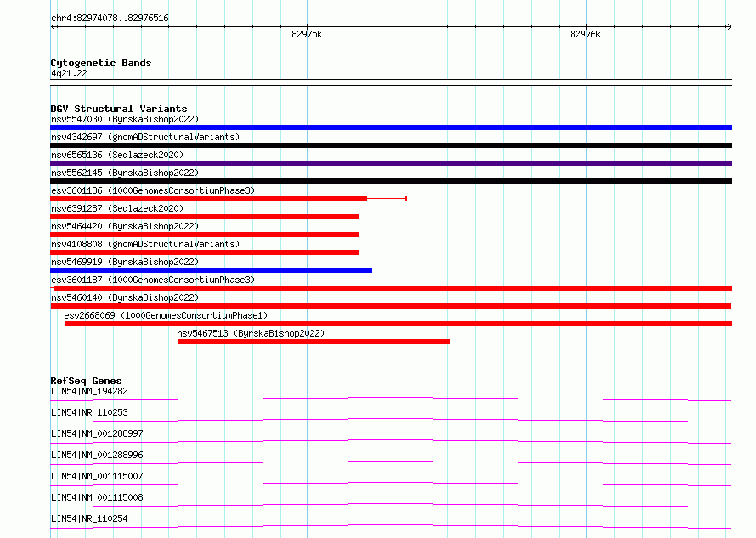Open transcript label LIN54|NM_194282
Image resolution: width=756 pixels, height=538 pixels.
click(x=89, y=391)
